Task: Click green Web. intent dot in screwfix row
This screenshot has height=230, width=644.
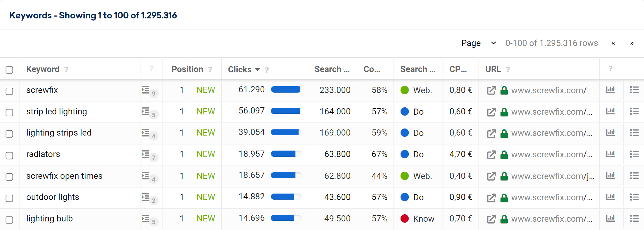Action: click(x=404, y=90)
